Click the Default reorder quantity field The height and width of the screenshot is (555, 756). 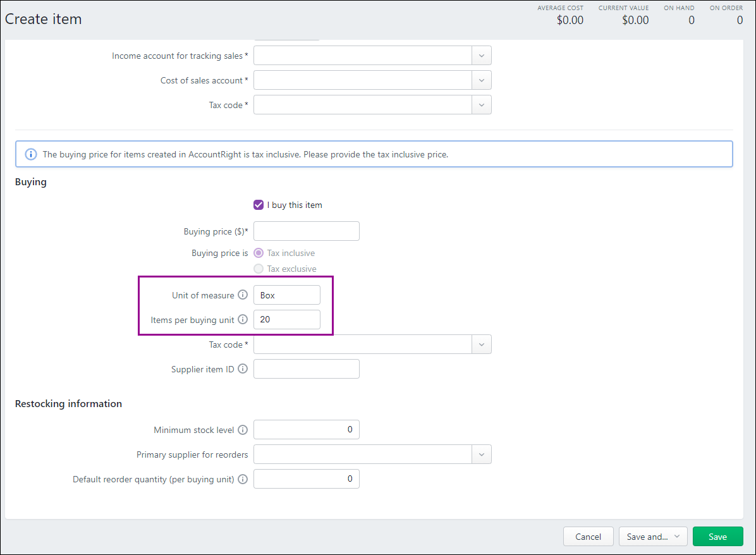pyautogui.click(x=307, y=479)
